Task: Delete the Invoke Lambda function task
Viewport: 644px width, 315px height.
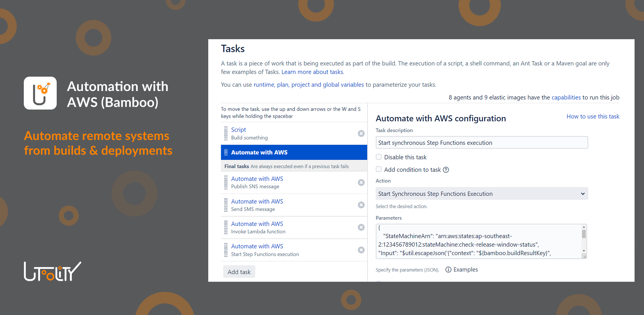Action: click(361, 227)
